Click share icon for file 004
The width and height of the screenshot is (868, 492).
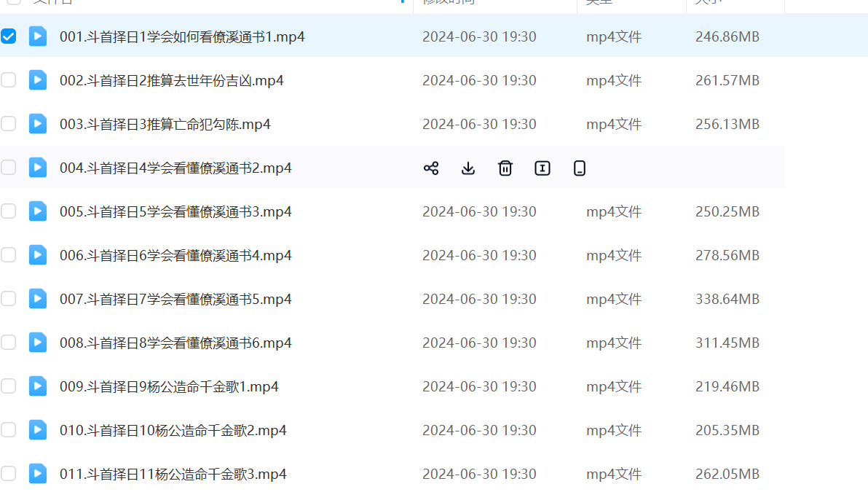click(431, 168)
